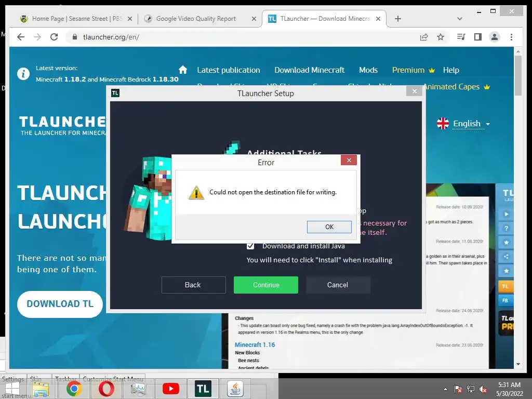Open YouTube from the taskbar
Screen dimensions: 532x399
[x=170, y=389]
